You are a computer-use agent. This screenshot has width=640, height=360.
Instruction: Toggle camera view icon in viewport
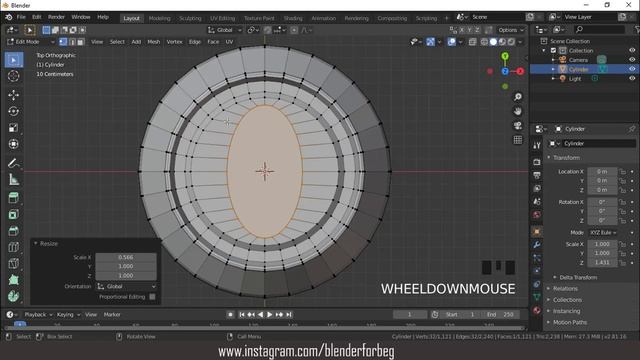[518, 125]
